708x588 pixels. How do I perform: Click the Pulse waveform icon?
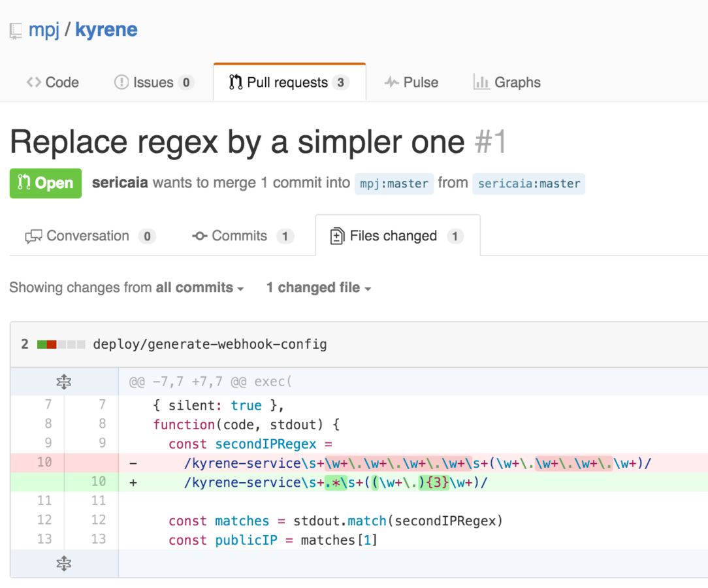[x=391, y=82]
